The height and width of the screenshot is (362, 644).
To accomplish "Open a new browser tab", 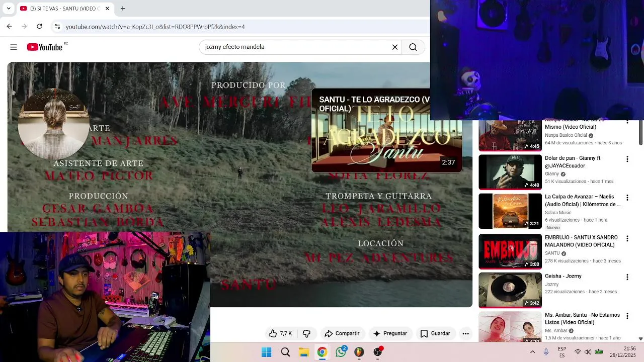I will tap(123, 9).
